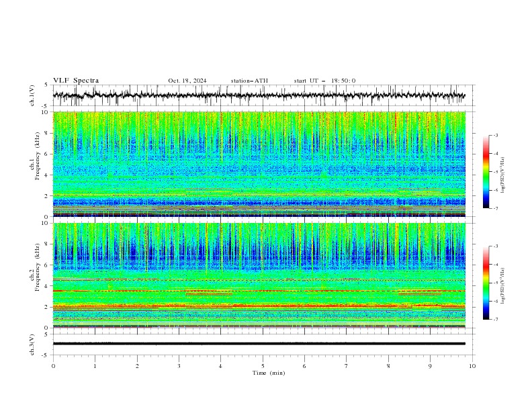Click the ch.3 flat black waveform trace
This screenshot has width=532, height=411.
click(x=259, y=344)
